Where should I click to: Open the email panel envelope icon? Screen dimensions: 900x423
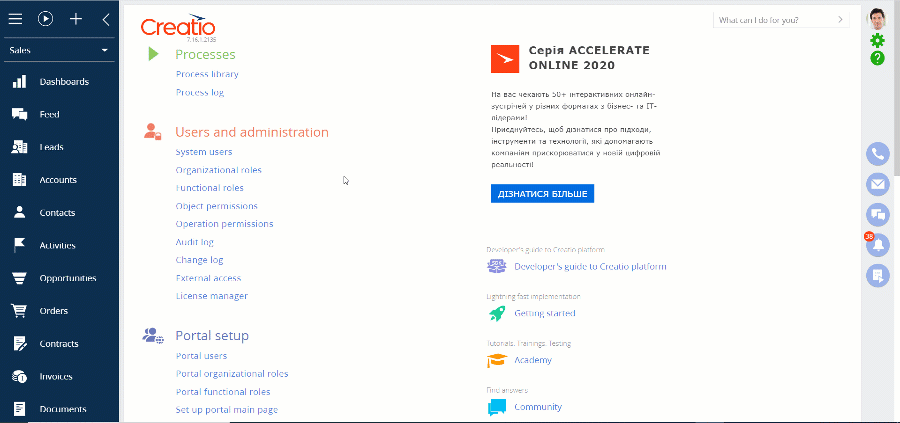[x=877, y=184]
